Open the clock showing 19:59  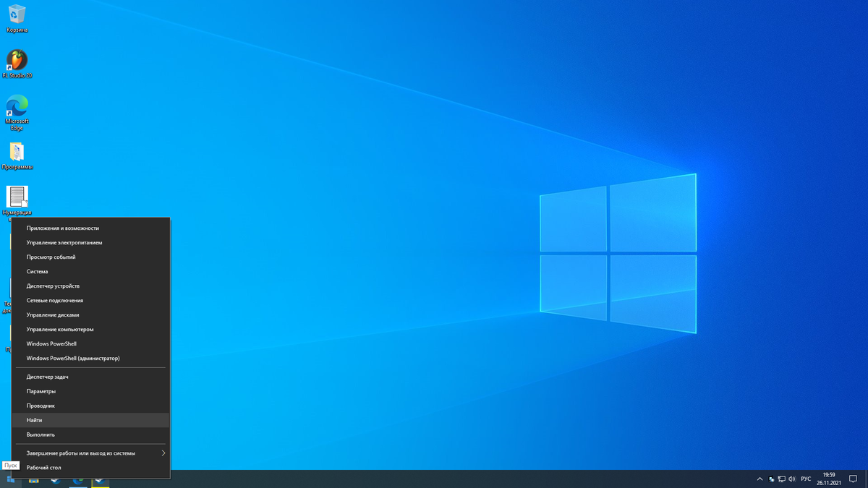[828, 479]
